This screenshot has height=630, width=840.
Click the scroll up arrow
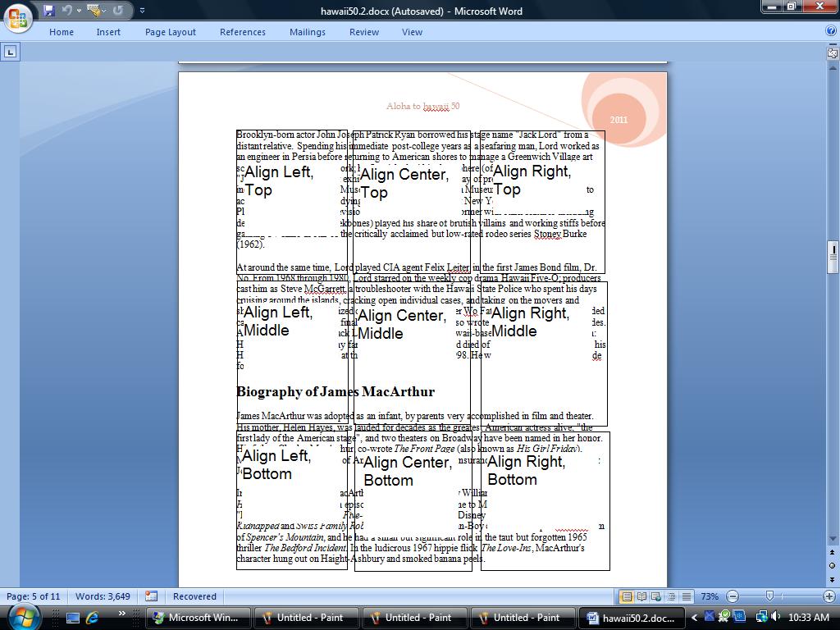tap(833, 69)
